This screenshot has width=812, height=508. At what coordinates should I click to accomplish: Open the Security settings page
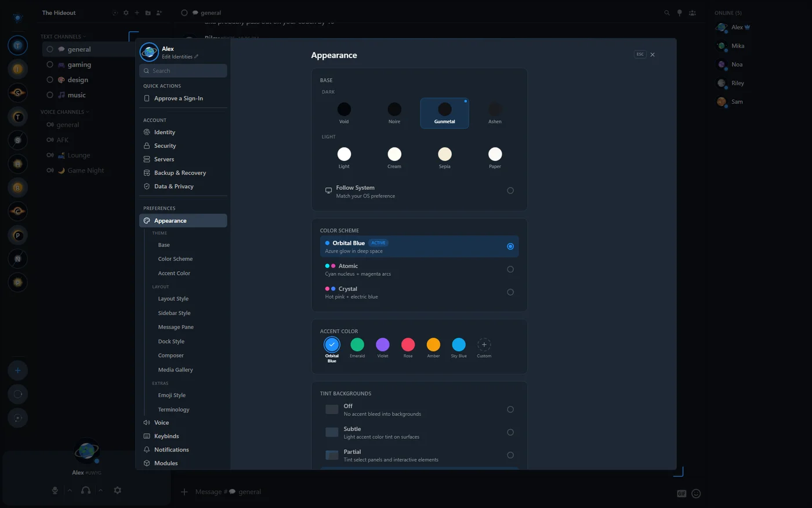coord(183,146)
